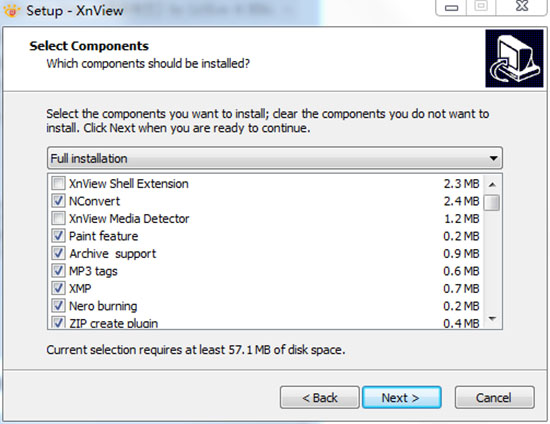Uncheck the XMP component
550x424 pixels.
58,288
